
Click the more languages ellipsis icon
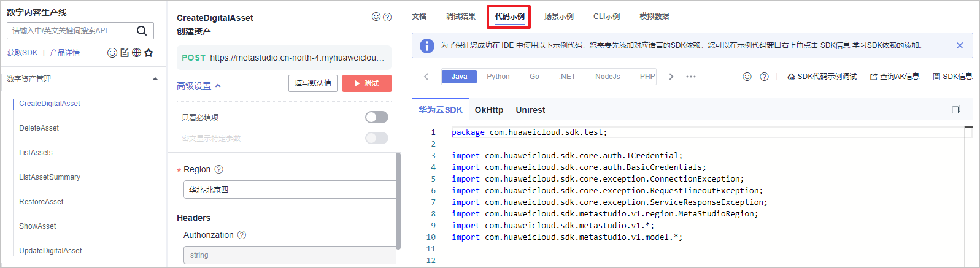click(691, 77)
